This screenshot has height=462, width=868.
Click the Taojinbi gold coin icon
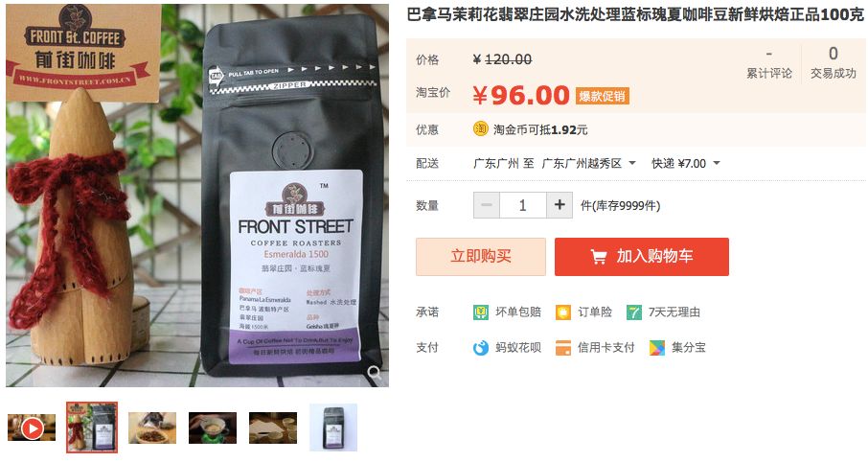(x=480, y=129)
